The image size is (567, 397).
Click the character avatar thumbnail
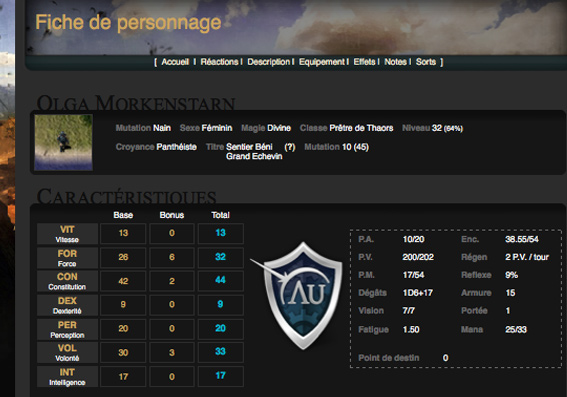(63, 142)
